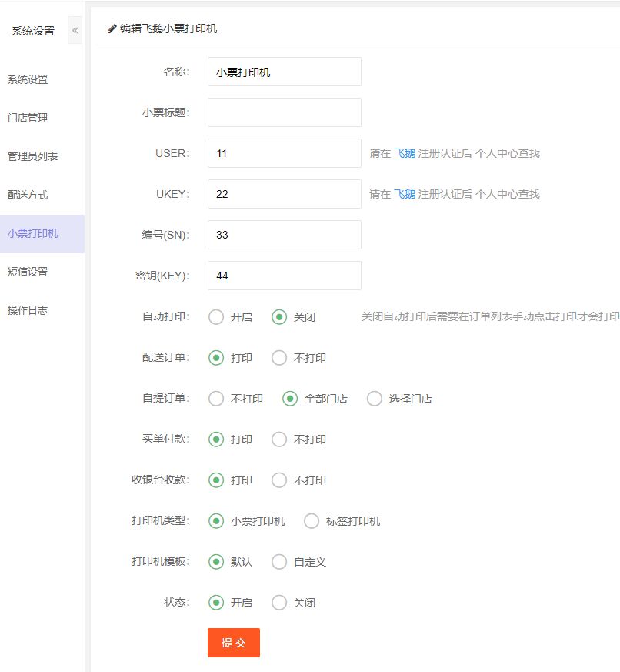This screenshot has height=672, width=620.
Task: Click the pencil edit icon in header
Action: (x=112, y=28)
